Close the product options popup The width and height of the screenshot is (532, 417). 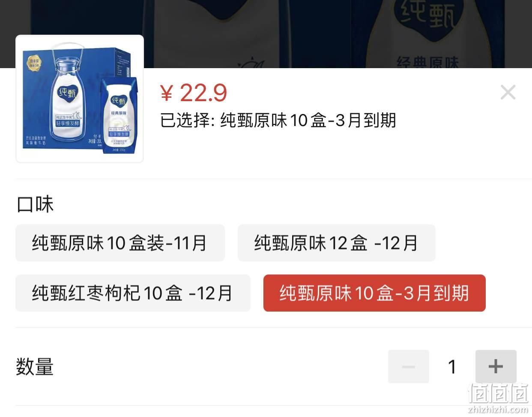(x=508, y=92)
